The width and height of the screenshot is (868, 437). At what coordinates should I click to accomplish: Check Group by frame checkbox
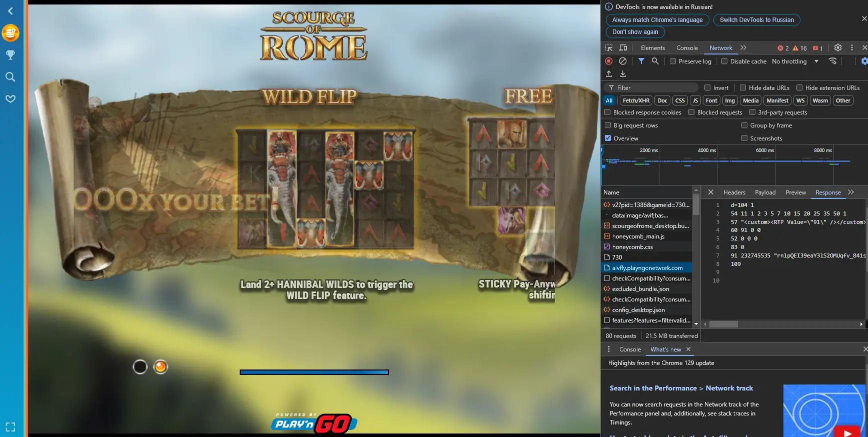(x=744, y=125)
